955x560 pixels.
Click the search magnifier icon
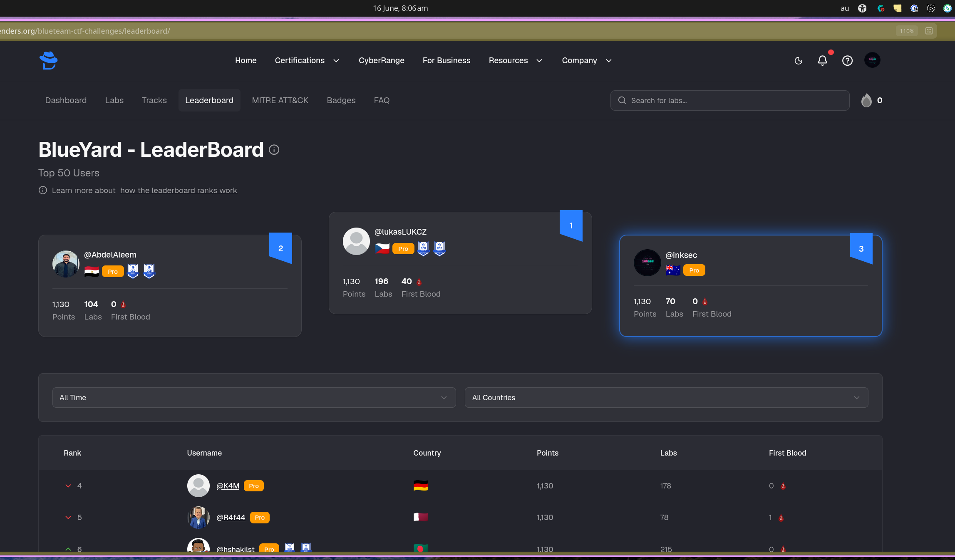click(x=622, y=100)
